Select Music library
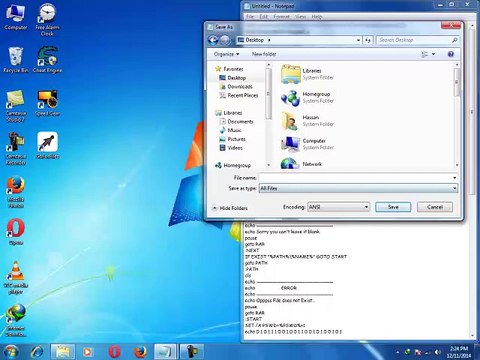The image size is (480, 360). 230,130
